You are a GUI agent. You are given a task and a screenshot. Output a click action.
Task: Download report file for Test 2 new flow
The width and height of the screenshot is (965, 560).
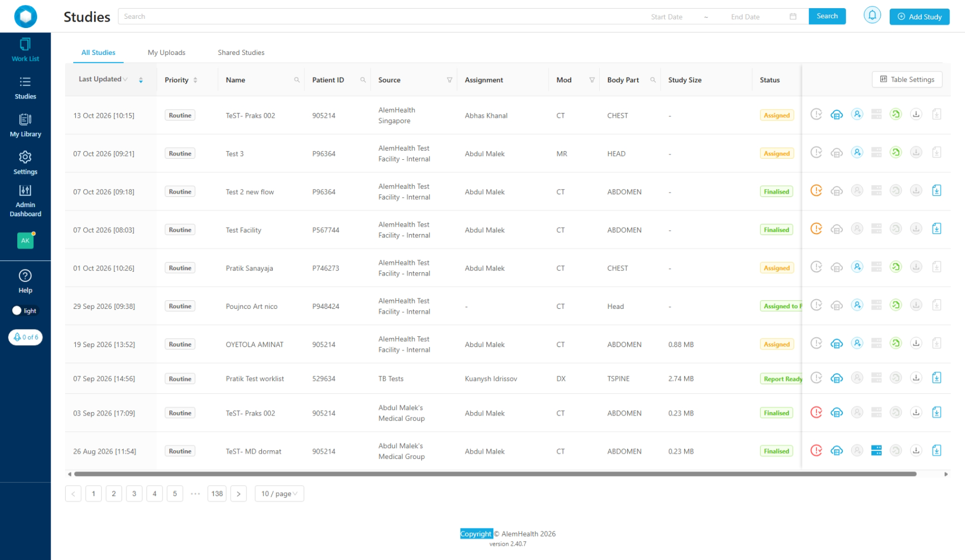click(936, 191)
